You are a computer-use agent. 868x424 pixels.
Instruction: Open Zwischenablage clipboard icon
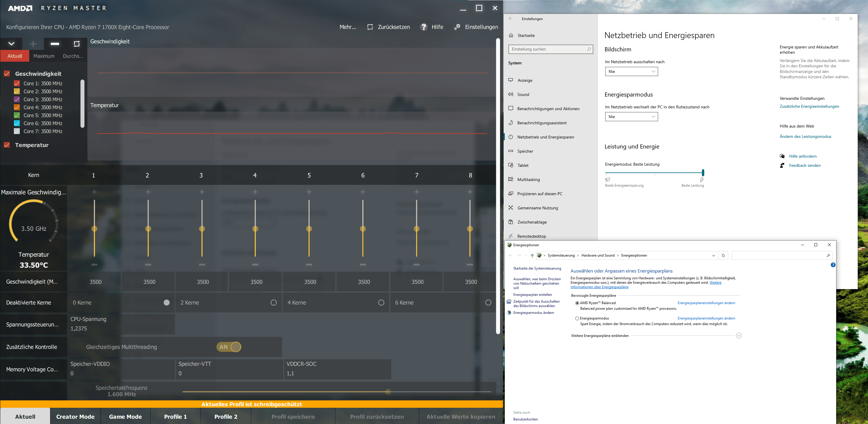511,222
